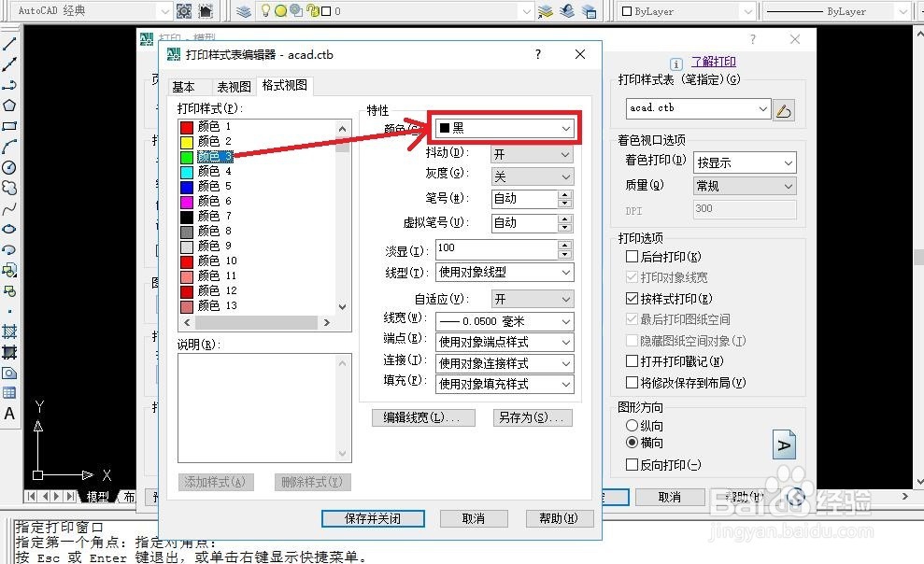Image resolution: width=924 pixels, height=564 pixels.
Task: Switch to the 格式视图 tab
Action: click(285, 85)
